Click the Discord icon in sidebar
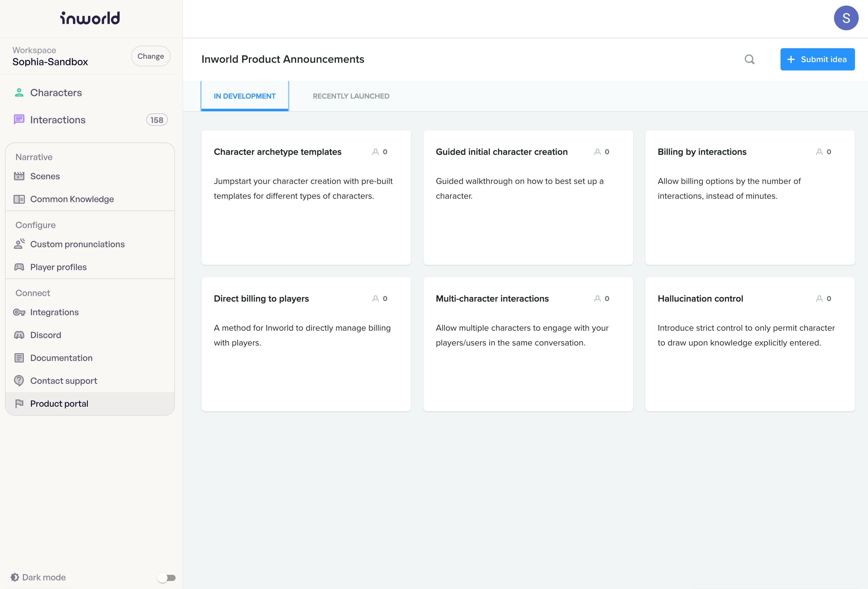Viewport: 868px width, 589px height. coord(19,335)
